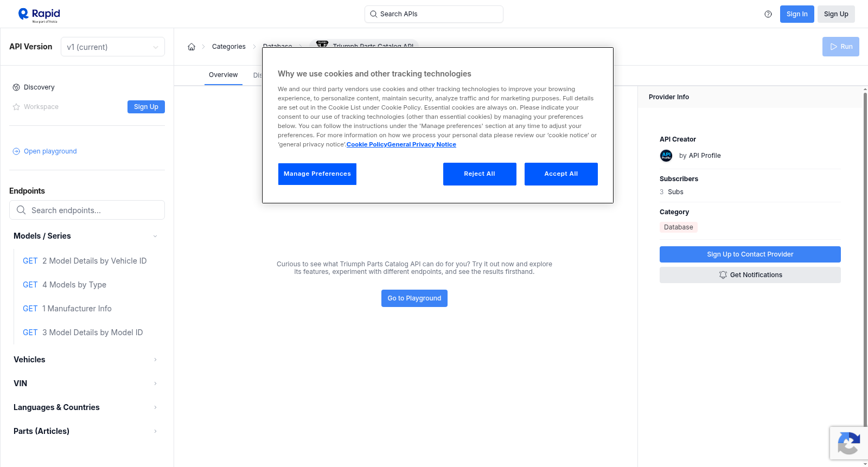Accept all cookies

(x=561, y=174)
